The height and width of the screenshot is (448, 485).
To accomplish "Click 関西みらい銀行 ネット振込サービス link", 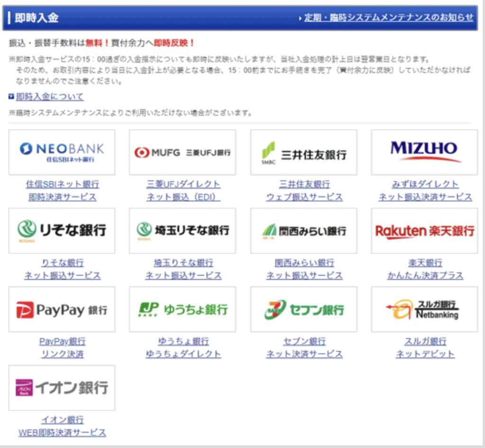I will pos(305,269).
